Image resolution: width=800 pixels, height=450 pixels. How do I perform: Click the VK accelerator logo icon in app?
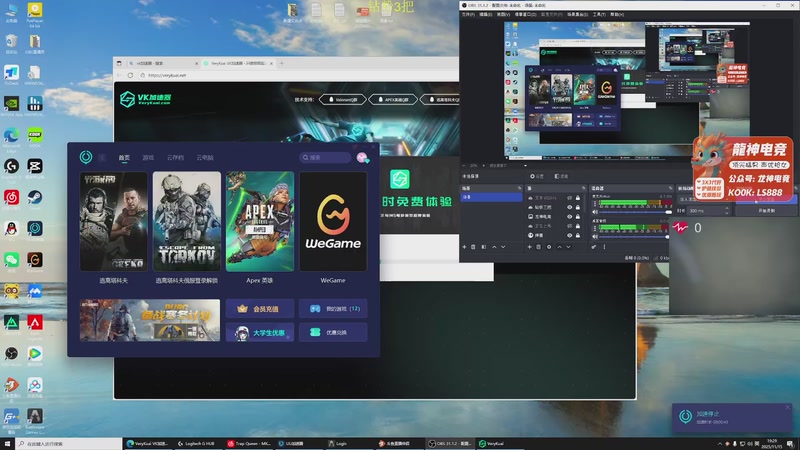[x=86, y=157]
